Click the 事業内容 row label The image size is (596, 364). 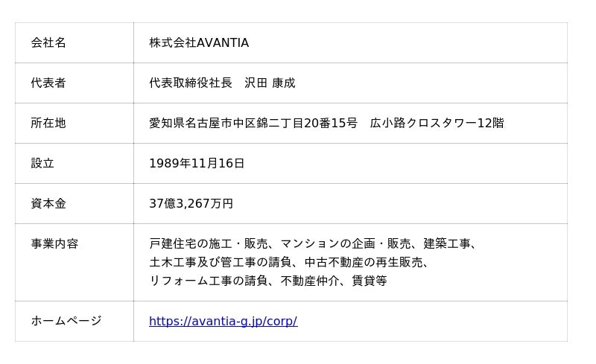tap(54, 244)
